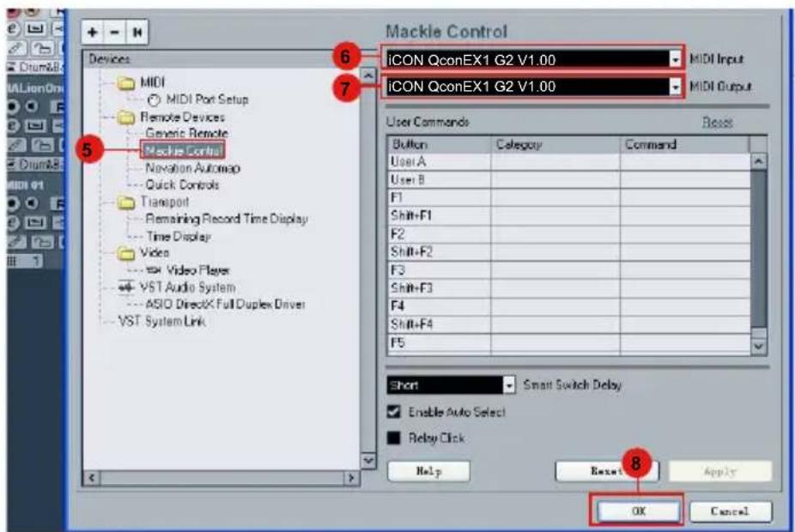Select the MIDI folder icon in Devices

pos(125,82)
